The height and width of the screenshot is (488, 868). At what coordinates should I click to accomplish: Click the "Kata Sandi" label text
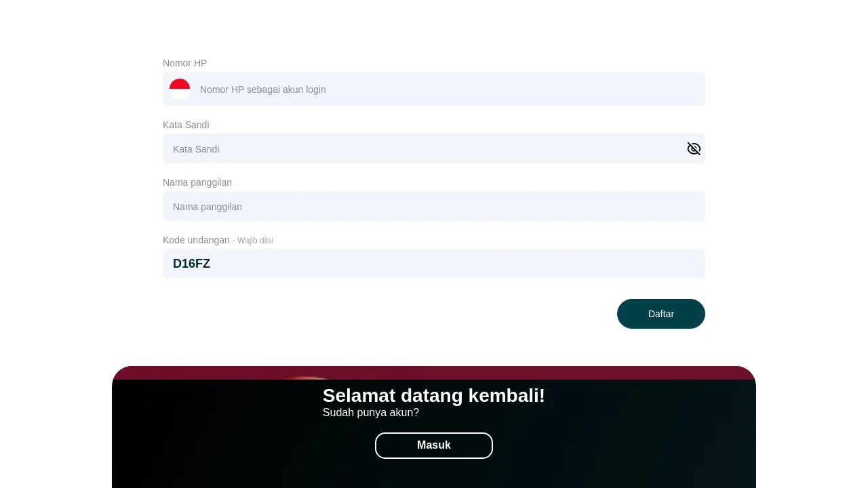[186, 125]
